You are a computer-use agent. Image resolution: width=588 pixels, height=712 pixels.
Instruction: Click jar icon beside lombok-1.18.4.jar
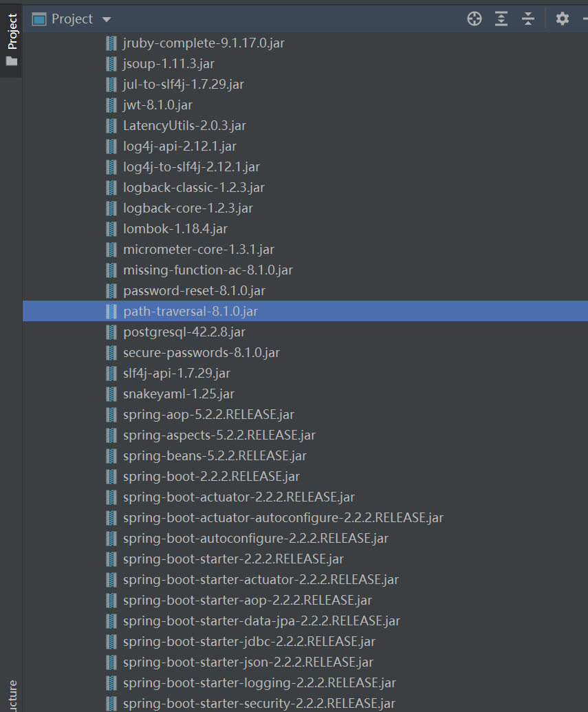pyautogui.click(x=111, y=229)
